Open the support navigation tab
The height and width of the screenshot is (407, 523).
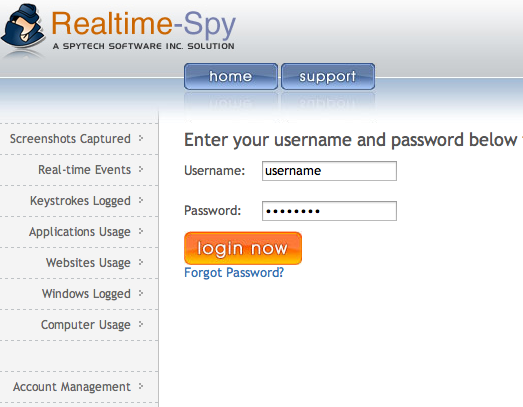click(328, 76)
